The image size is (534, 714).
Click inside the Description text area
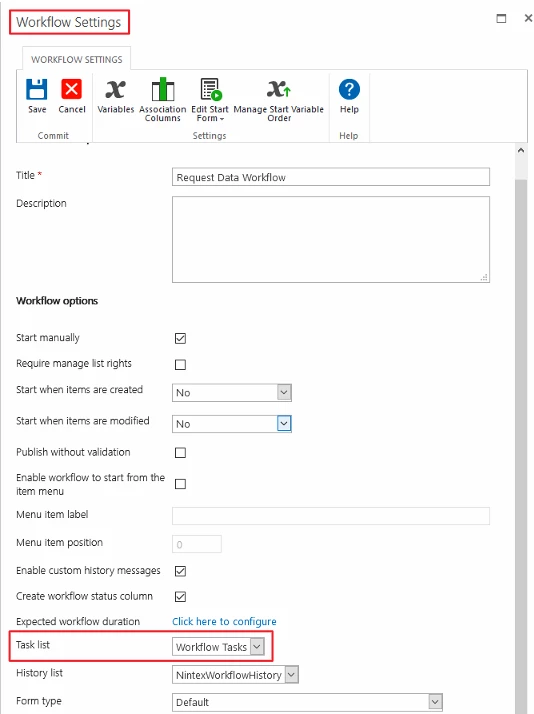[x=331, y=240]
